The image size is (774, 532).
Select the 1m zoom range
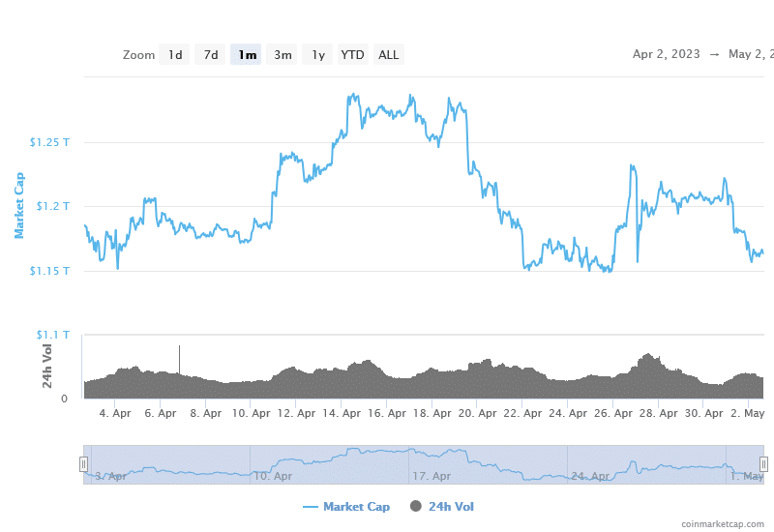pos(246,55)
